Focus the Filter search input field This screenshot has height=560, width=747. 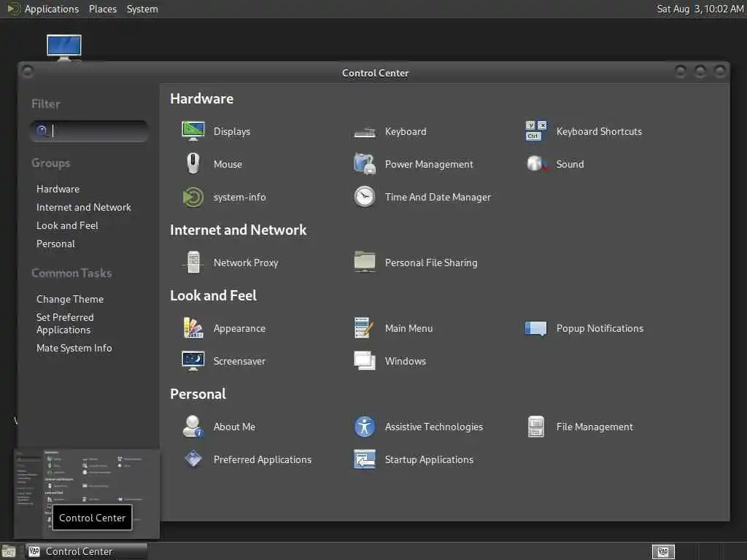pos(89,131)
